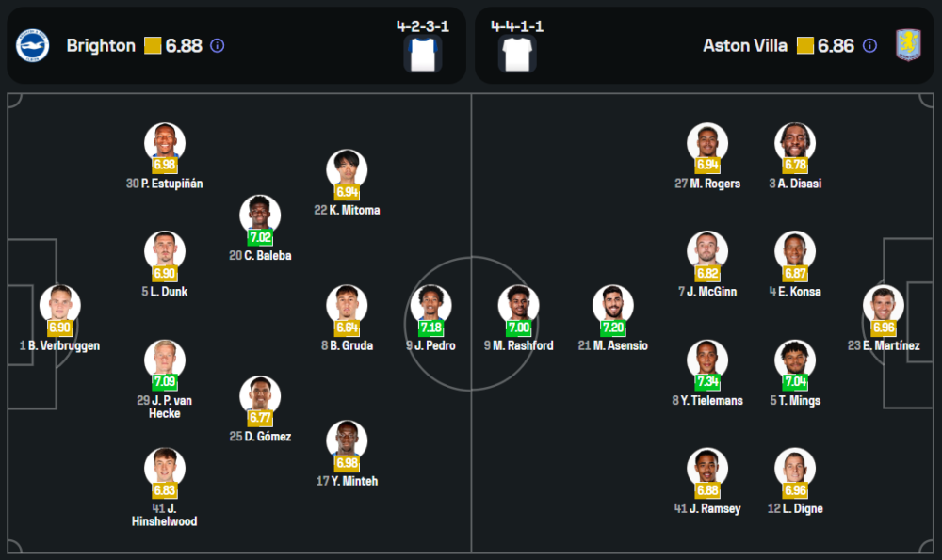Screen dimensions: 942x560
Task: Click Brighton's blue home kit icon
Action: 423,55
